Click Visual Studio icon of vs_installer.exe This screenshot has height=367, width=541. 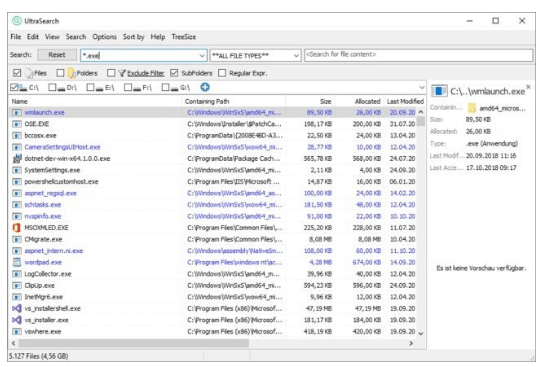[x=17, y=320]
